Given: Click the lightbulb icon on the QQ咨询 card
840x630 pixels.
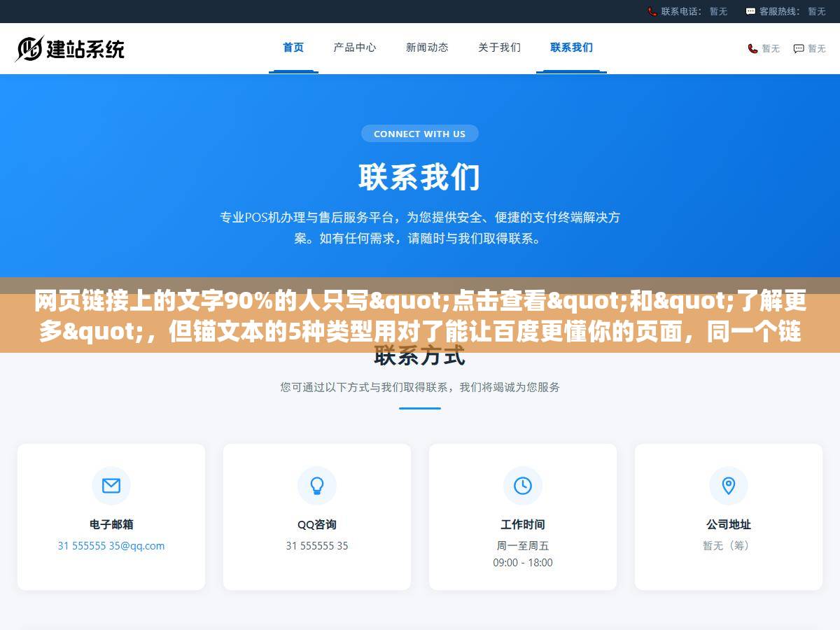Looking at the screenshot, I should [x=317, y=486].
